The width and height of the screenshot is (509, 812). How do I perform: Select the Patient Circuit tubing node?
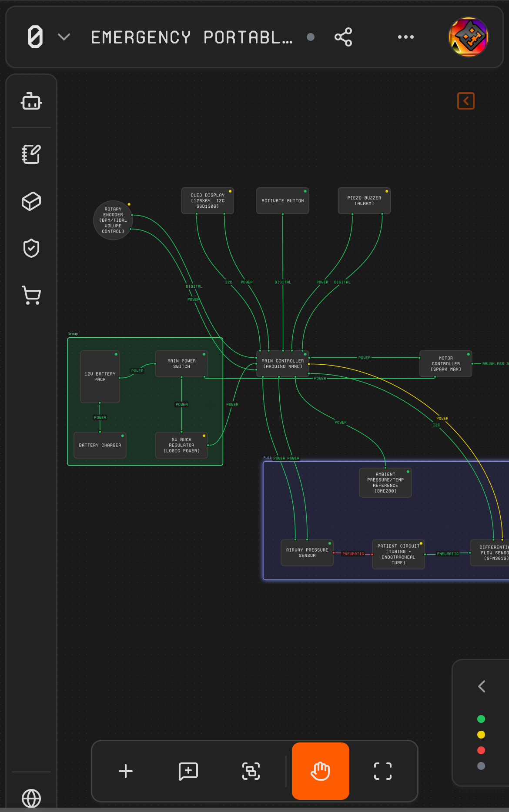pyautogui.click(x=398, y=554)
